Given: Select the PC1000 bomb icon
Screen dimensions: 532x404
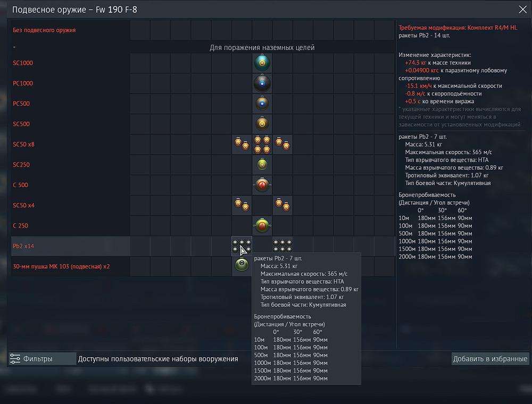Looking at the screenshot, I should point(262,83).
